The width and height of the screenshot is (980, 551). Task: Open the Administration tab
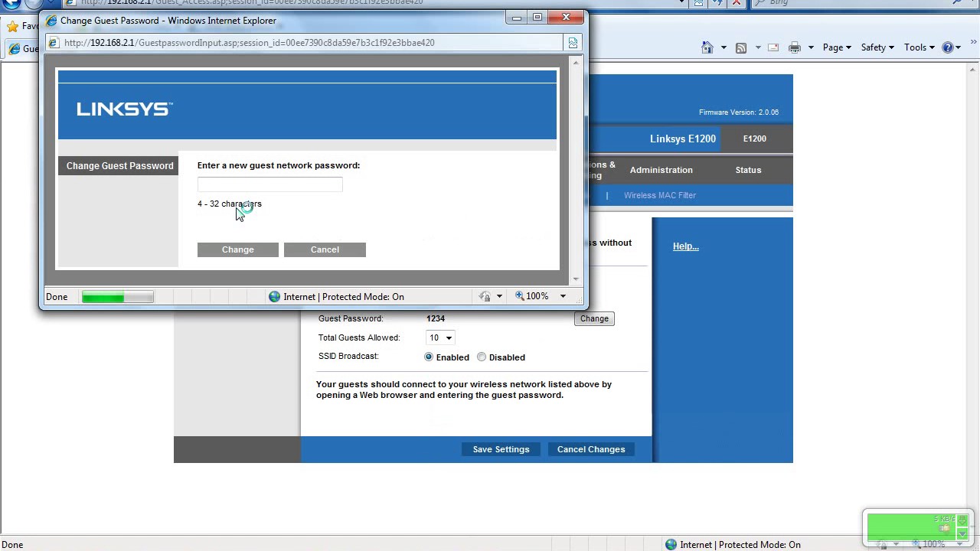pyautogui.click(x=661, y=170)
